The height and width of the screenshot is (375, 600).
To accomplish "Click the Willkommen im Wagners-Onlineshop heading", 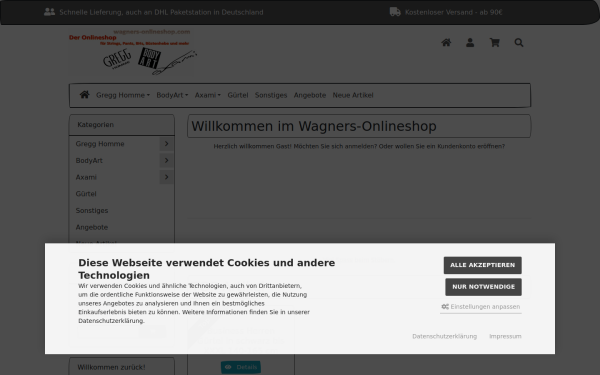I will 314,126.
